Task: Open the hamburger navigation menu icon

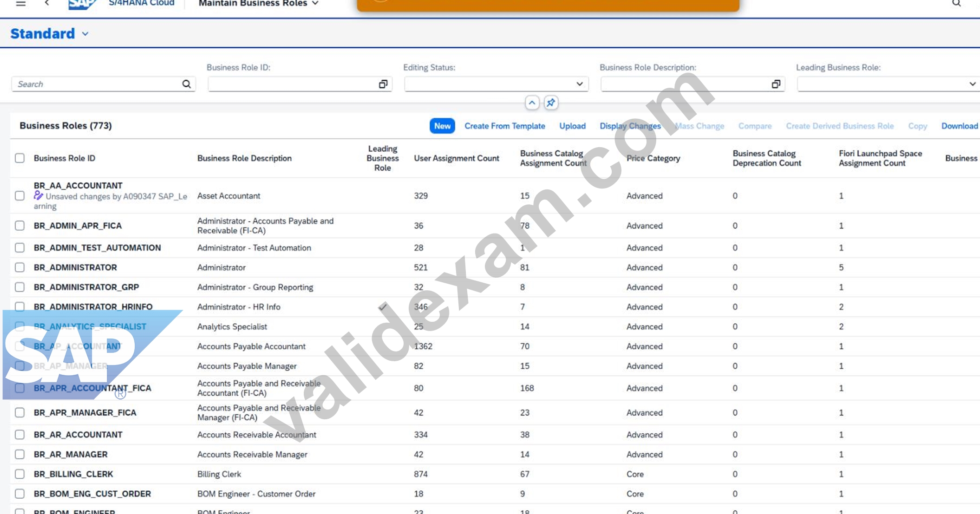Action: click(20, 3)
